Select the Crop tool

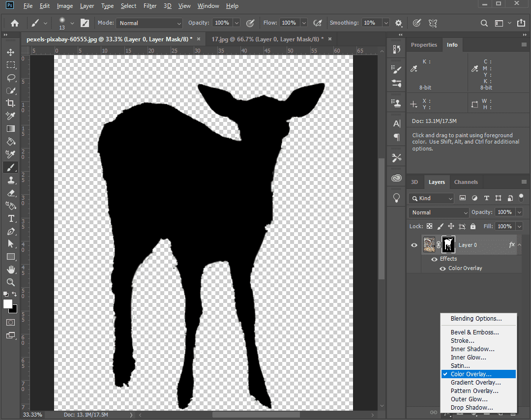click(11, 103)
